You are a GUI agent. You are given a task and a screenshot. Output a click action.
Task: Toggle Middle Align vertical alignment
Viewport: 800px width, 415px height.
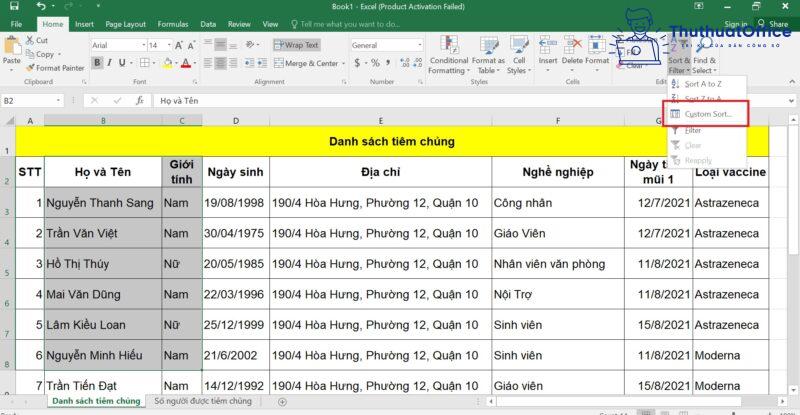tap(220, 45)
